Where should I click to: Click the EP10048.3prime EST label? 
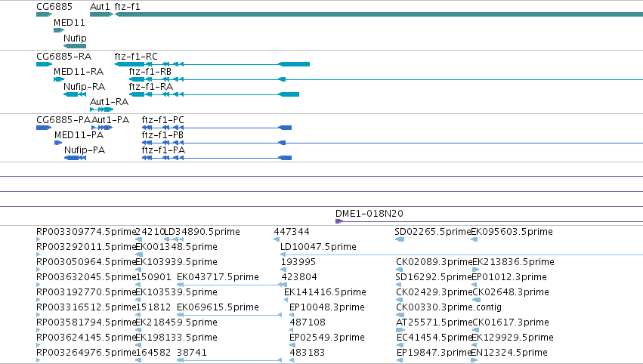(x=327, y=308)
